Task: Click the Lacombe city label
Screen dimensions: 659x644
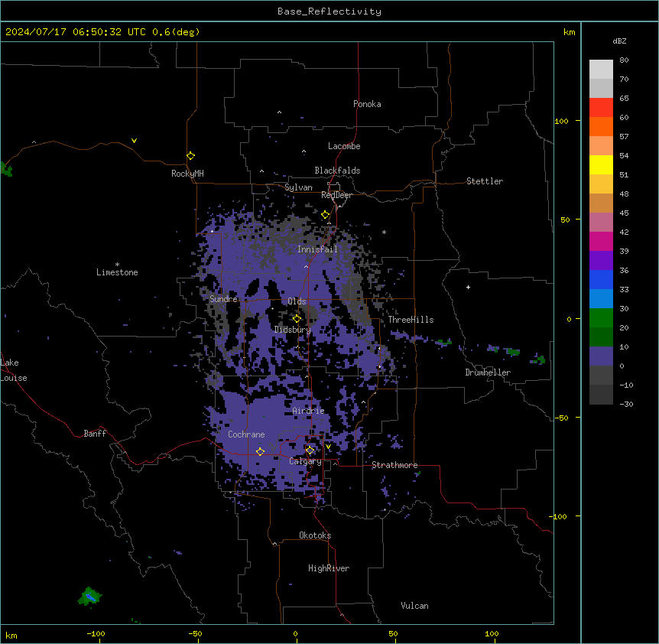Action: click(x=344, y=146)
